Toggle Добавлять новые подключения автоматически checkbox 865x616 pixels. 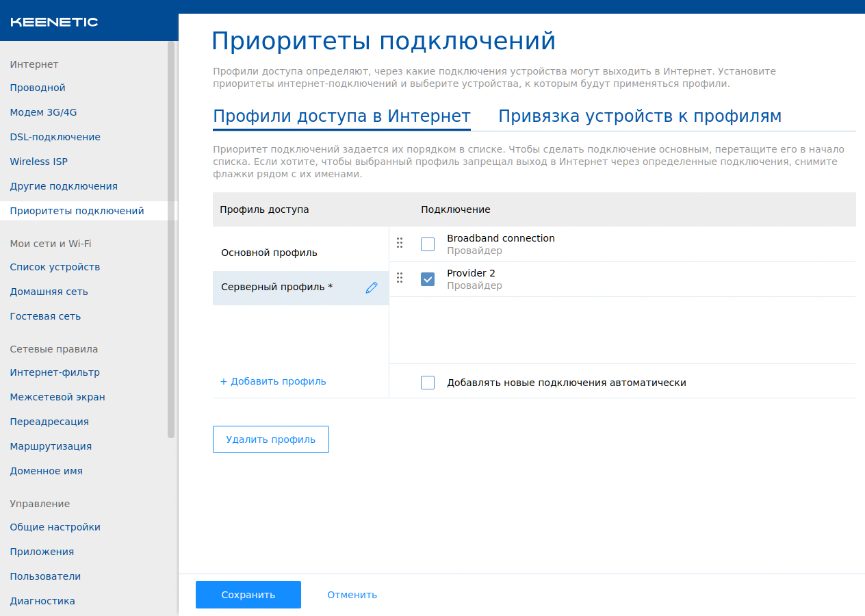(x=428, y=383)
